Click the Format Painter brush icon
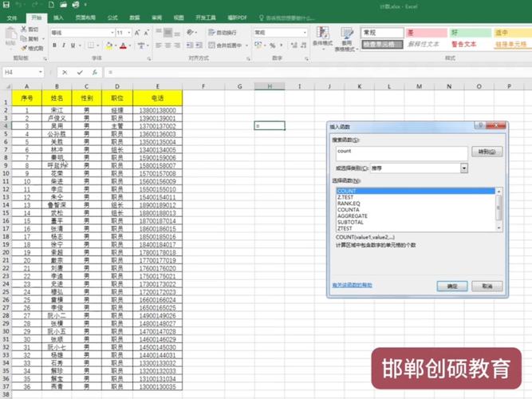Viewport: 532px width, 399px height. click(24, 48)
